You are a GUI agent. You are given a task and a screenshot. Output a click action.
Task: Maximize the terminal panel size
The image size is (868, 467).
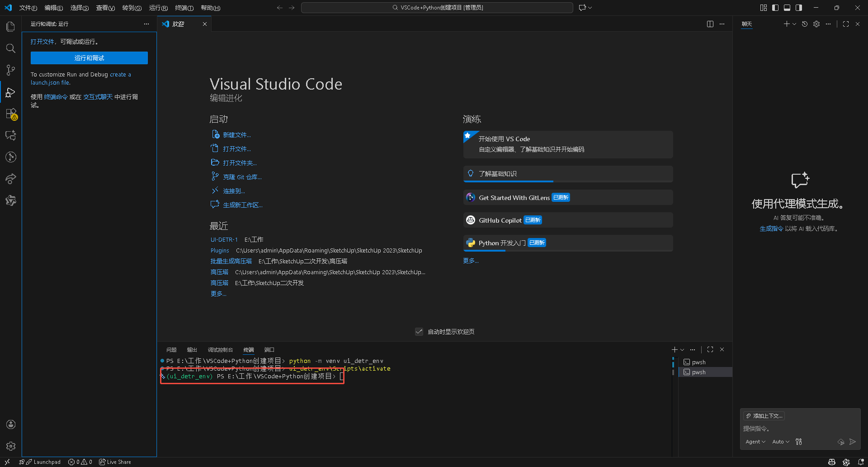point(710,349)
